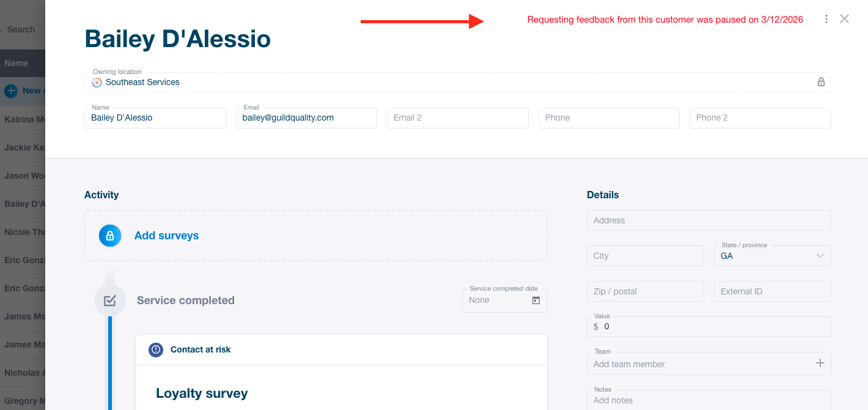The width and height of the screenshot is (868, 410).
Task: Click the lock icon in Owning location
Action: 821,82
